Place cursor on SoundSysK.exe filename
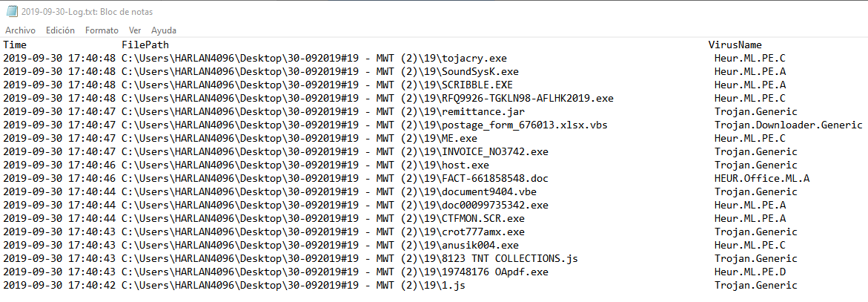This screenshot has width=868, height=302. tap(480, 71)
